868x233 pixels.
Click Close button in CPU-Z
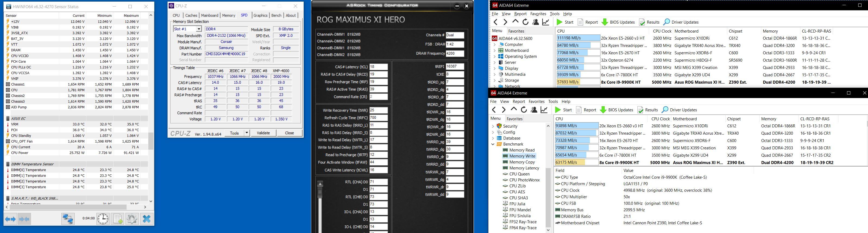(290, 133)
